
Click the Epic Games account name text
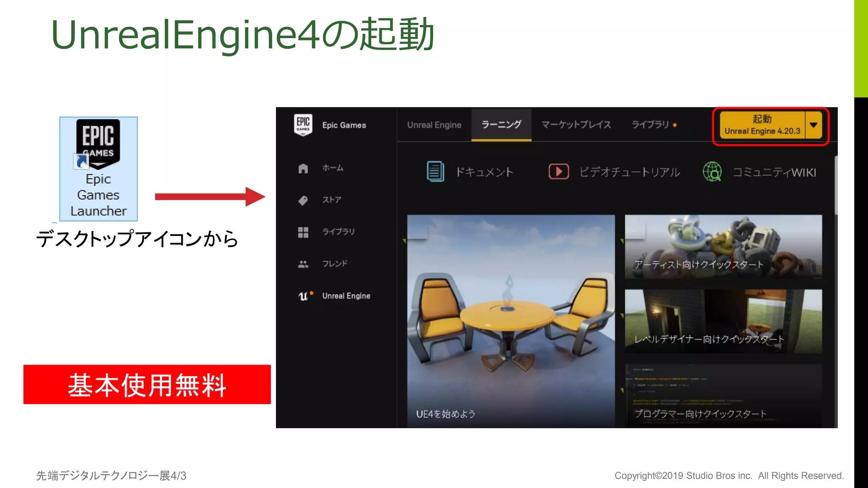point(344,125)
